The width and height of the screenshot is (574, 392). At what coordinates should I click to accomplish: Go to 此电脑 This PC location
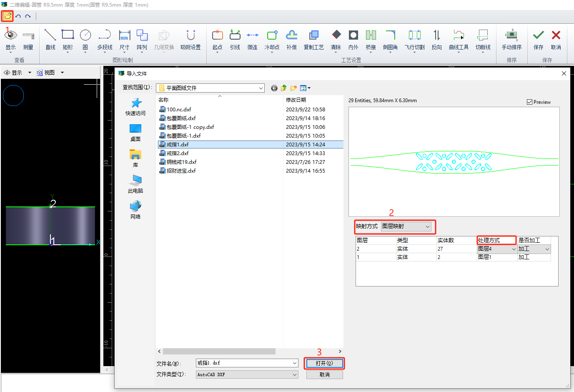(135, 184)
